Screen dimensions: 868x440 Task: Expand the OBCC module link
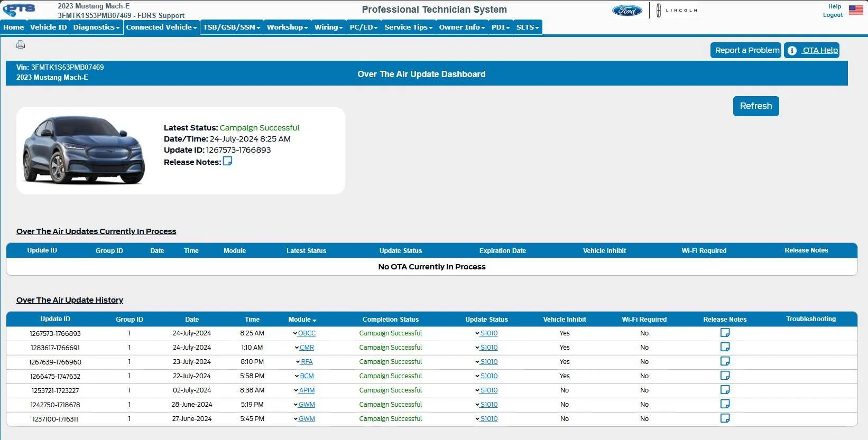(304, 333)
